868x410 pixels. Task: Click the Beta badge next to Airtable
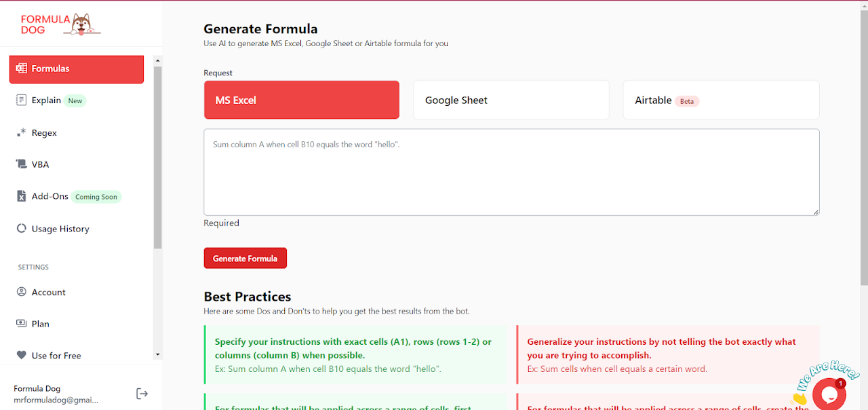pyautogui.click(x=687, y=101)
